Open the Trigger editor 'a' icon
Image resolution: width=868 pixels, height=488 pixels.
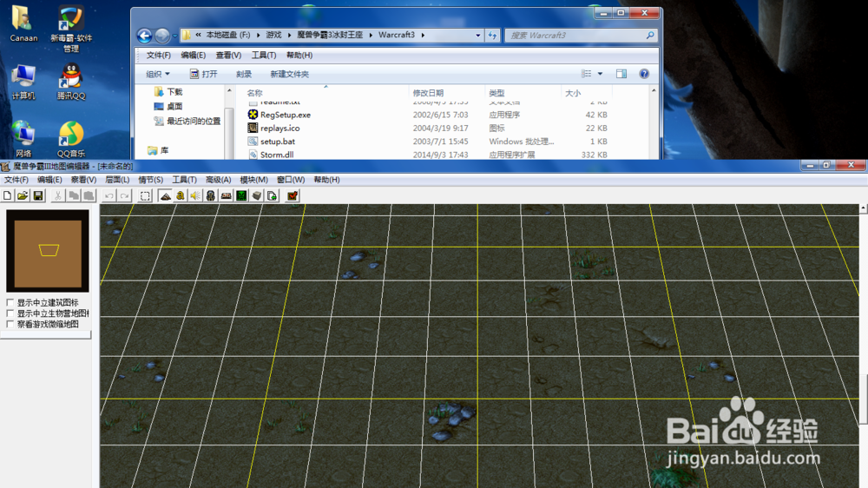(181, 195)
